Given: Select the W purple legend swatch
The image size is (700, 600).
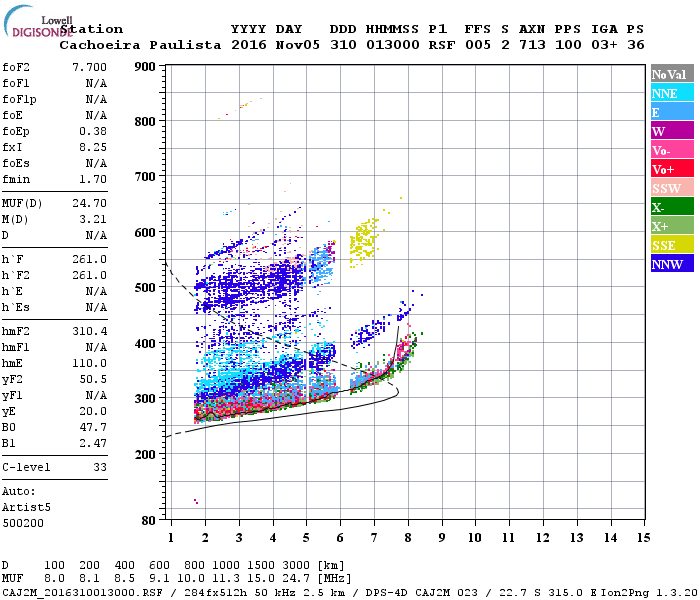Looking at the screenshot, I should pos(672,131).
